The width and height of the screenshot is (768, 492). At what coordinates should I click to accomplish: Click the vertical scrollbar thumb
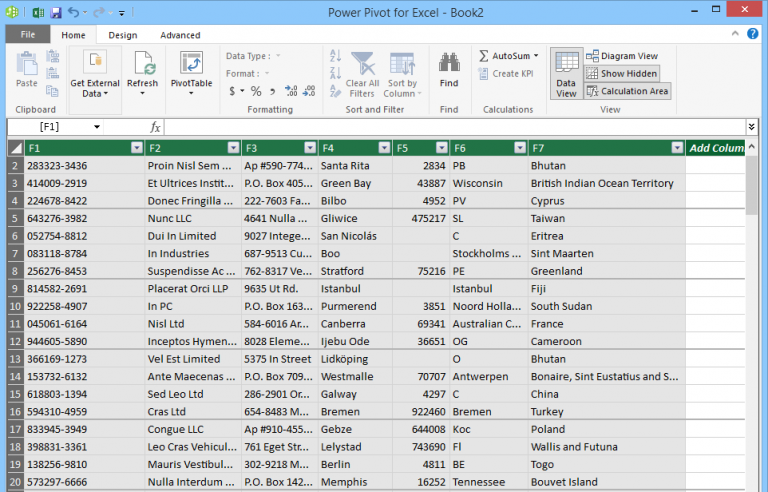pyautogui.click(x=751, y=185)
